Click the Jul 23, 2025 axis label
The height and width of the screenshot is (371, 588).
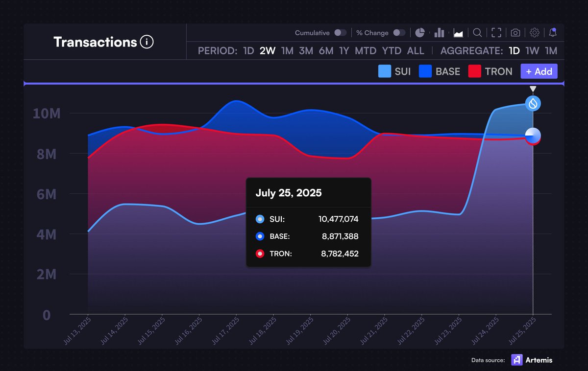point(448,331)
